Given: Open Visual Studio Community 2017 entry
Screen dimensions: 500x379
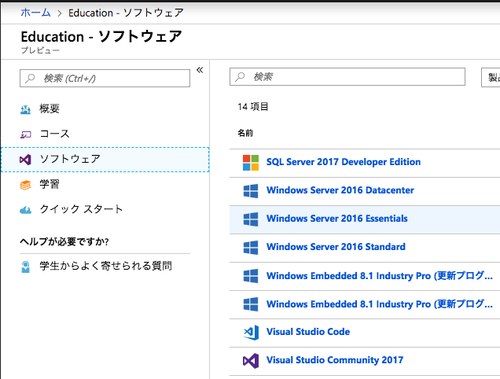Looking at the screenshot, I should click(x=335, y=360).
